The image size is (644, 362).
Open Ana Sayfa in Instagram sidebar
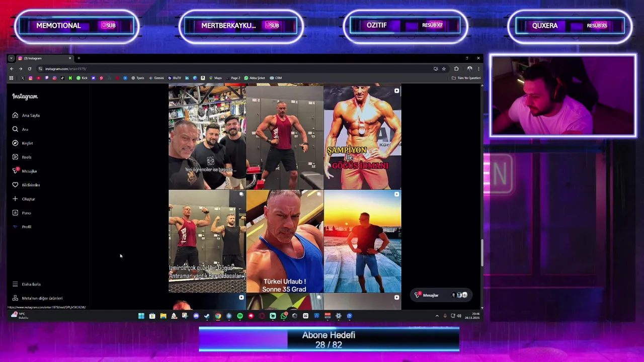tap(26, 115)
